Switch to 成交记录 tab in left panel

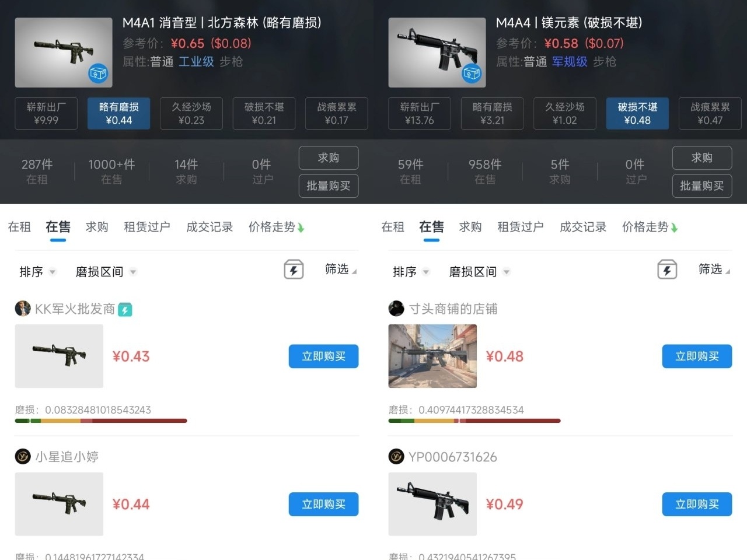pyautogui.click(x=210, y=227)
